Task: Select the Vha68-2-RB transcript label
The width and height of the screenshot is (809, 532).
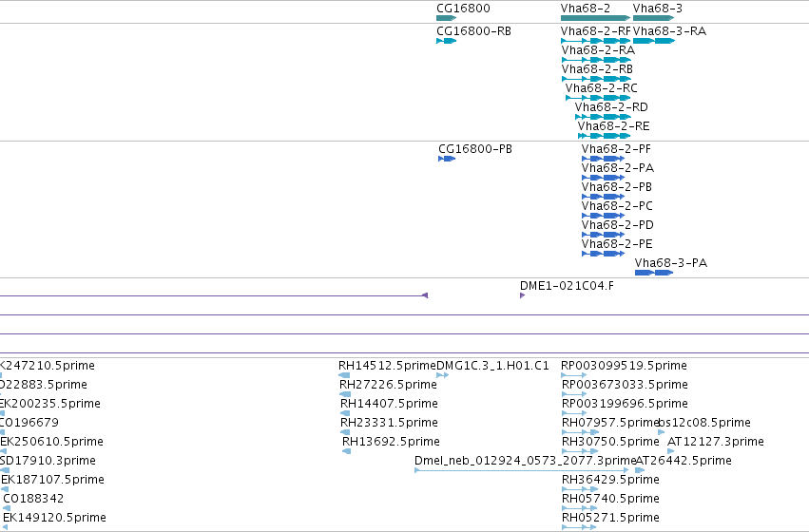Action: 597,69
